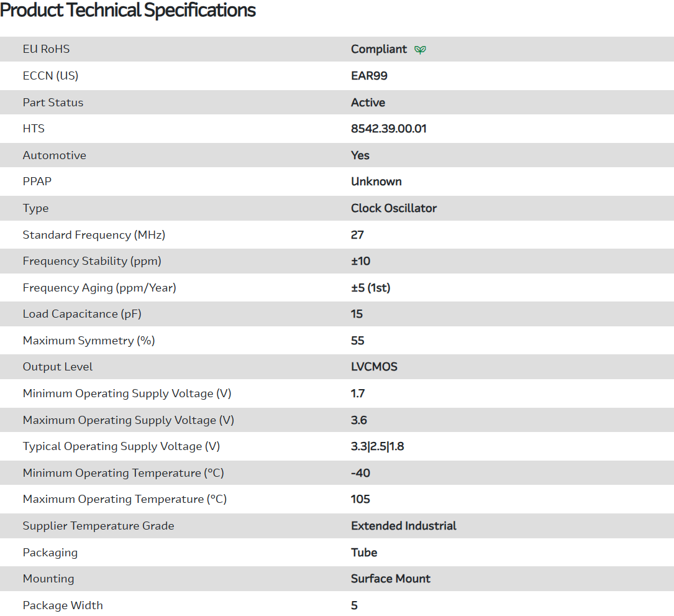Click the Unknown value for PPAP
Viewport: 674px width, 616px height.
[376, 182]
